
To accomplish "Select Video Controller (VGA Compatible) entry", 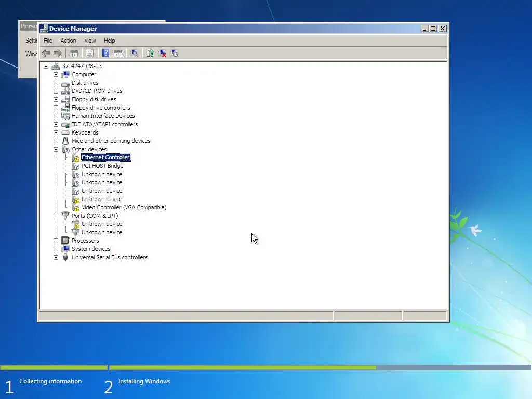I will pyautogui.click(x=124, y=207).
